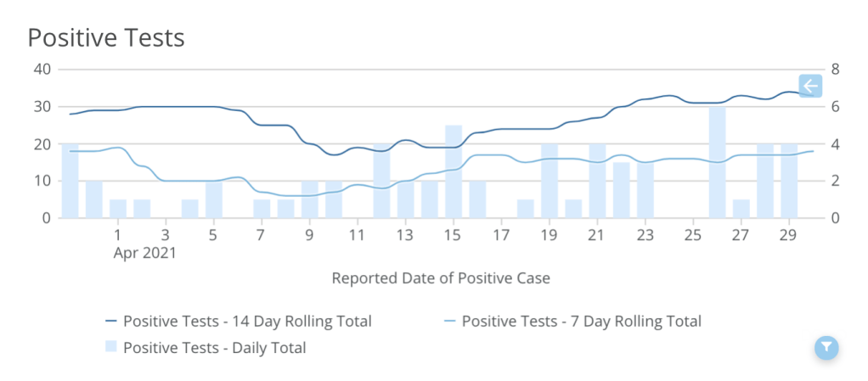
Task: Click the daily bar on April 12
Action: click(381, 182)
